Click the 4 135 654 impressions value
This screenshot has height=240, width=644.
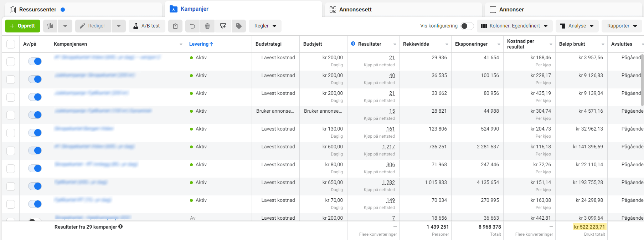pyautogui.click(x=488, y=183)
